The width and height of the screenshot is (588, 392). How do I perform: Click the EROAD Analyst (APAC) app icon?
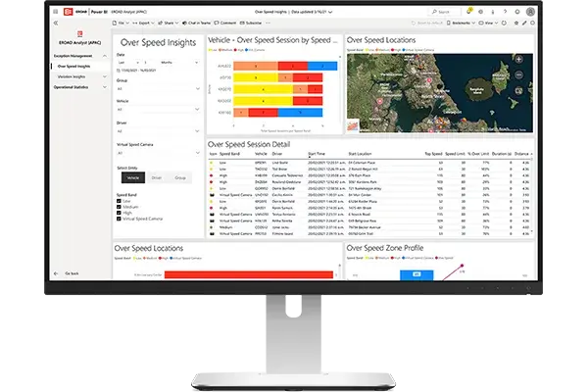click(x=80, y=33)
